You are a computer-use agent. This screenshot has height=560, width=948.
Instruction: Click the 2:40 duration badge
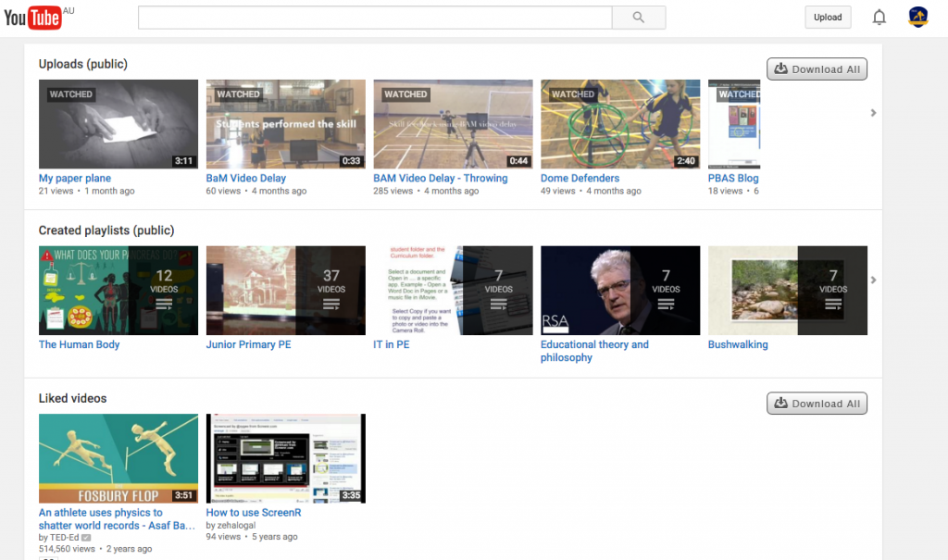point(686,161)
